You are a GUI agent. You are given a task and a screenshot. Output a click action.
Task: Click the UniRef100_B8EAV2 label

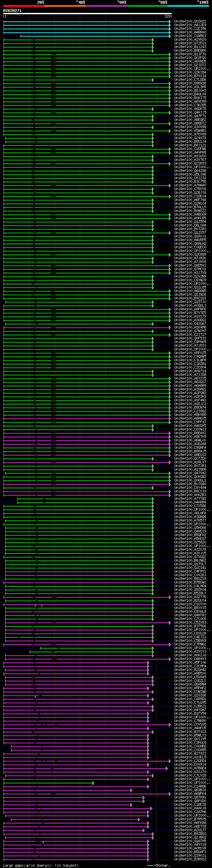[x=190, y=433]
